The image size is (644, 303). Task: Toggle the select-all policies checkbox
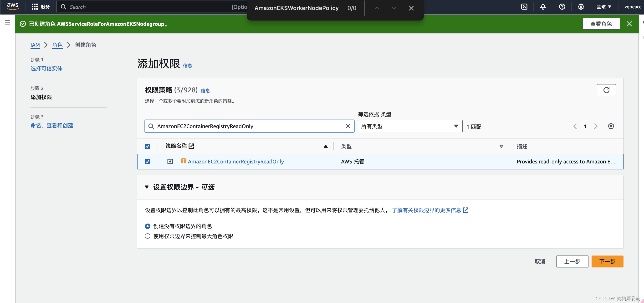click(x=148, y=146)
